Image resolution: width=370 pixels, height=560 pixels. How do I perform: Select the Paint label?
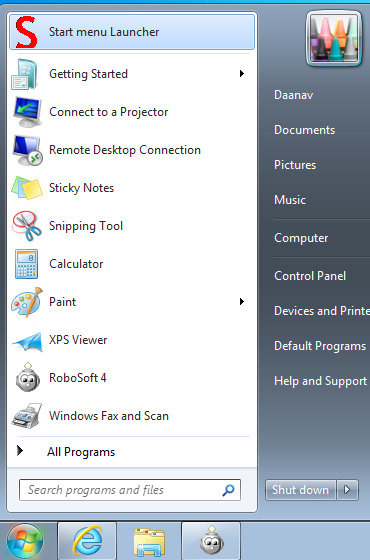(62, 302)
